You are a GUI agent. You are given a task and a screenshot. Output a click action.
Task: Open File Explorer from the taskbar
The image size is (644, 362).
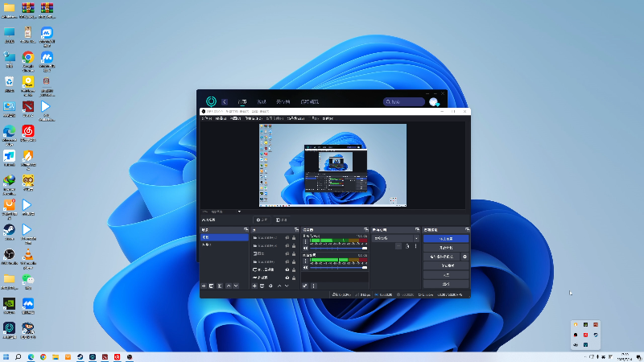tap(56, 357)
